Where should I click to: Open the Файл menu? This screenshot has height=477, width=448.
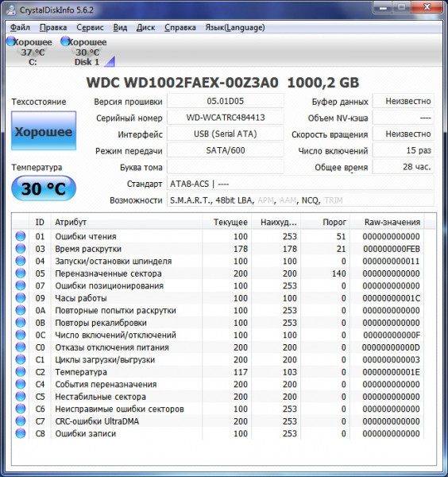[x=20, y=28]
